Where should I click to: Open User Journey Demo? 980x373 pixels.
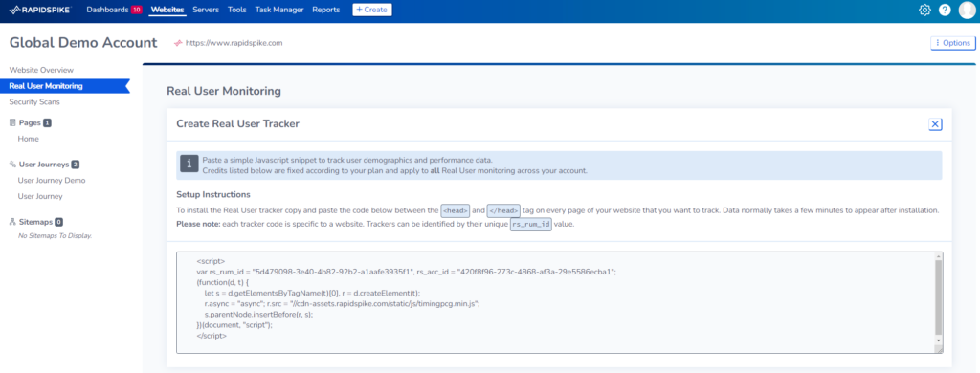[52, 181]
